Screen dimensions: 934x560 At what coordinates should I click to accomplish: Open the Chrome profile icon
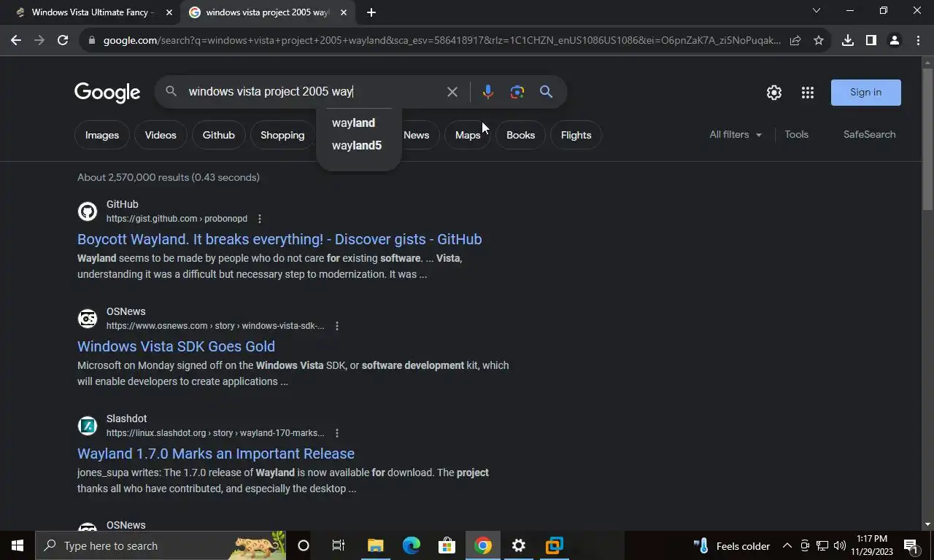(x=894, y=40)
